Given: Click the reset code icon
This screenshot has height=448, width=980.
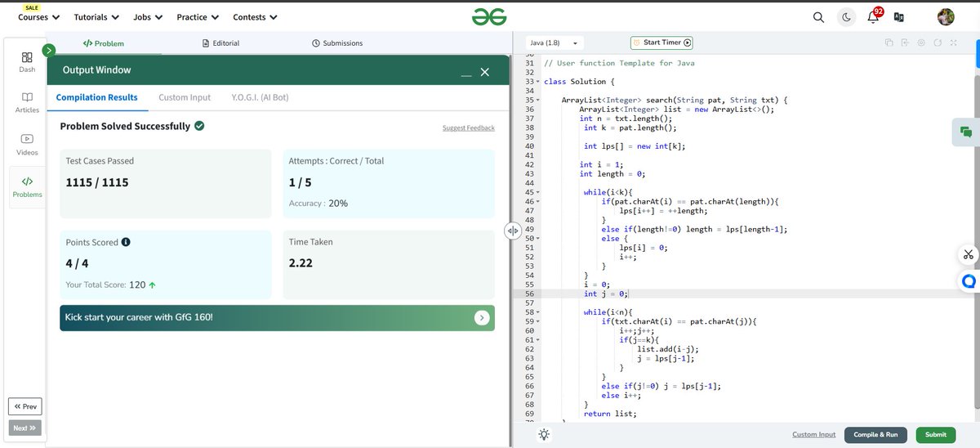Looking at the screenshot, I should click(938, 43).
